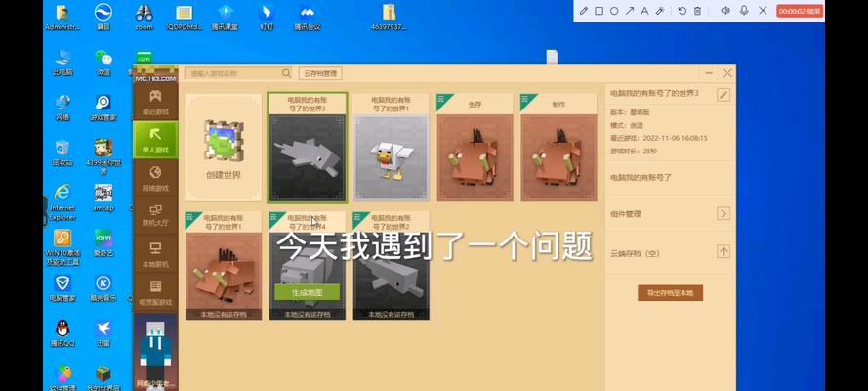Select the circle shape annotation tool

tap(614, 11)
